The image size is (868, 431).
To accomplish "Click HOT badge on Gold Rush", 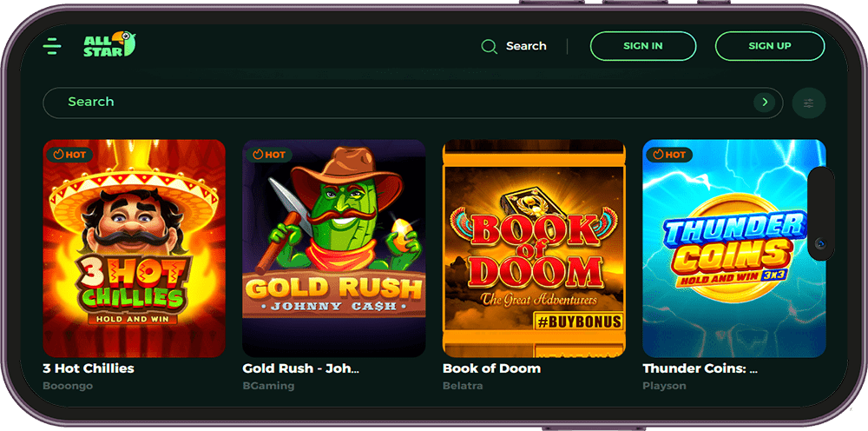I will point(270,155).
